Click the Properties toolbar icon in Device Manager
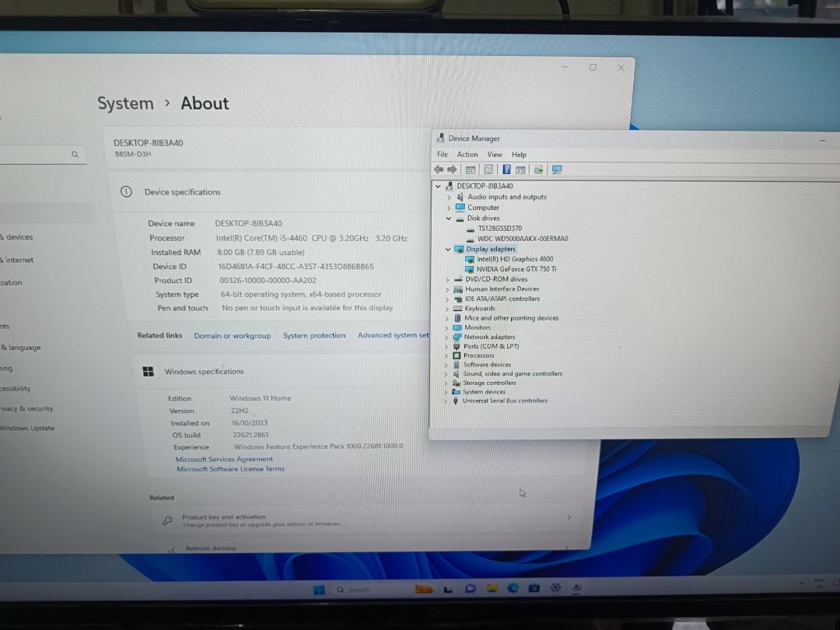Image resolution: width=840 pixels, height=630 pixels. point(488,170)
